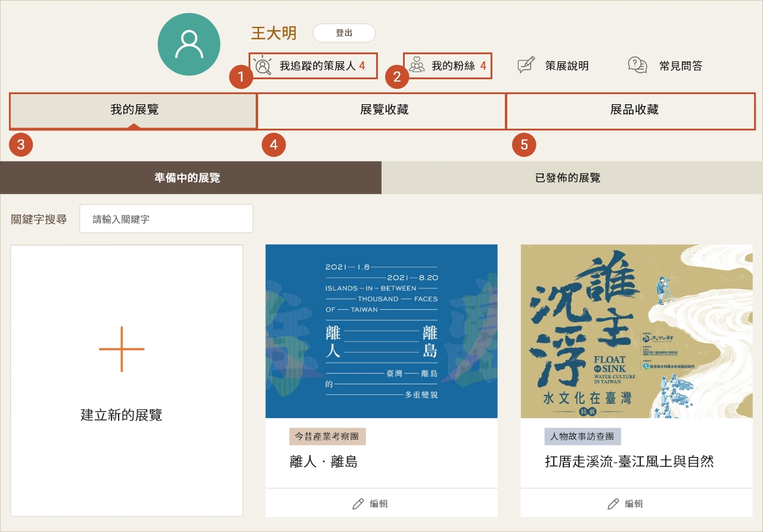Click follower count 4 beside 我的粉絲
This screenshot has height=532, width=763.
click(x=483, y=66)
